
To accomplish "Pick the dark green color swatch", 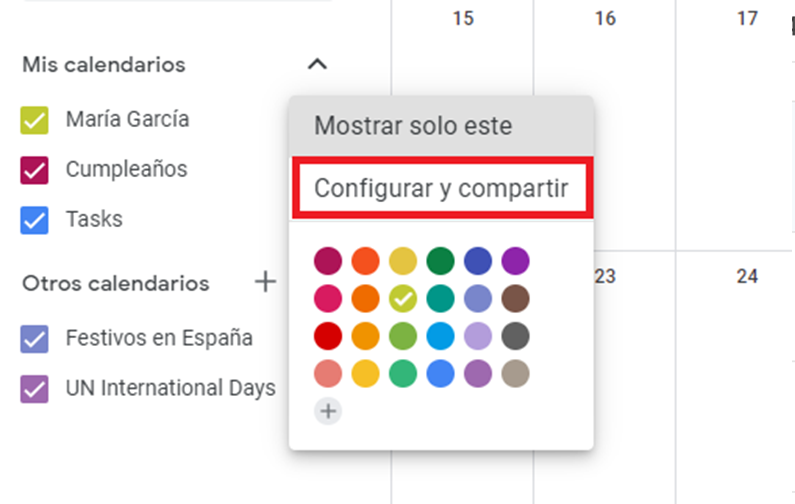I will pyautogui.click(x=440, y=262).
